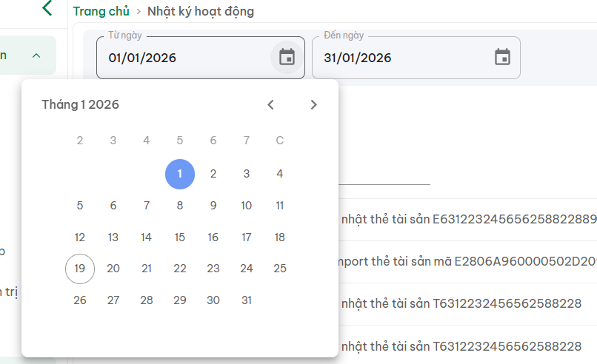Select day 31 in the calendar

tap(247, 300)
